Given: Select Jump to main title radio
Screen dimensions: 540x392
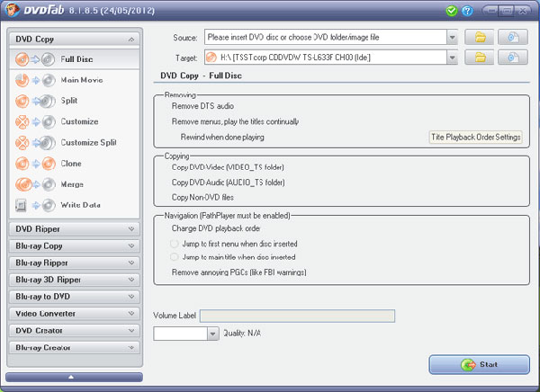Looking at the screenshot, I should click(x=175, y=257).
